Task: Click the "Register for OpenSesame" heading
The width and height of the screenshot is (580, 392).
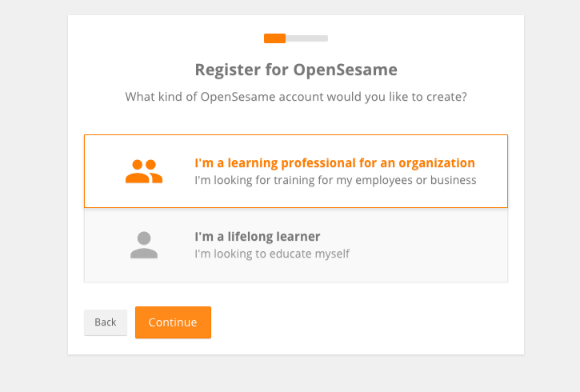Action: tap(296, 70)
